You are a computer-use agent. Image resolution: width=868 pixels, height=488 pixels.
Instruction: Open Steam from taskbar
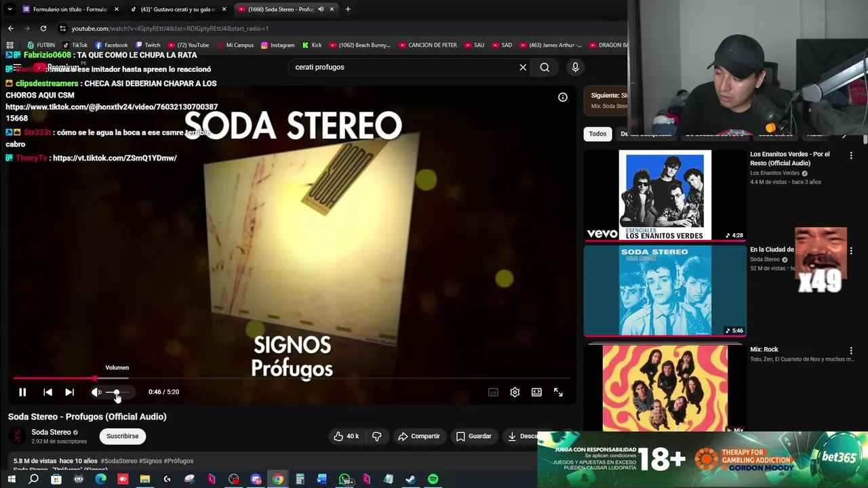[x=410, y=479]
